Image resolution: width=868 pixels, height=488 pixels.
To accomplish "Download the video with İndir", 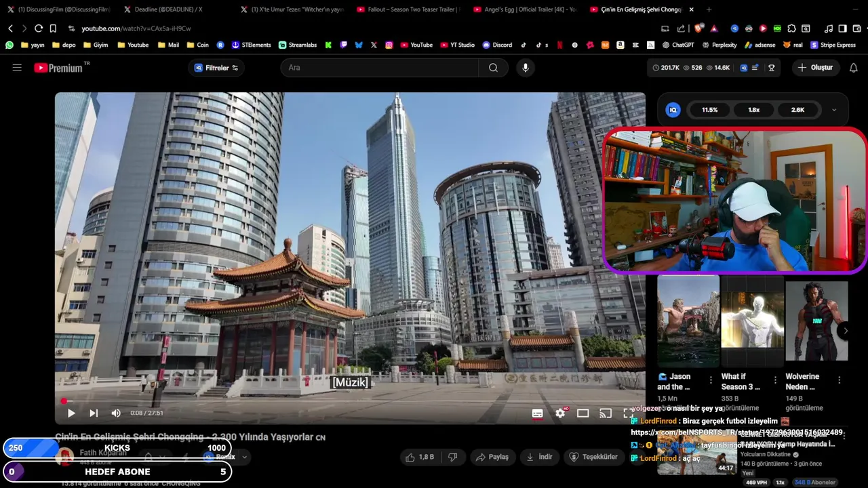I will (x=540, y=457).
